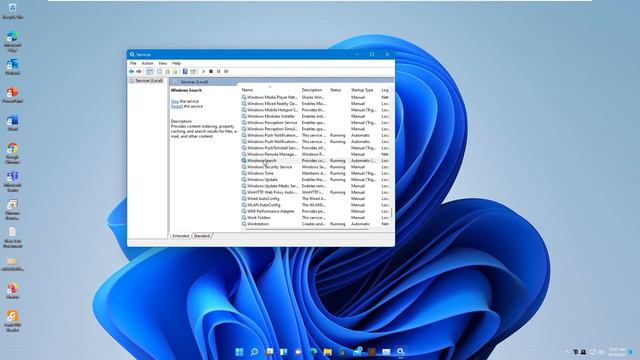The image size is (640, 360).
Task: Click the Export List toolbar icon
Action: pyautogui.click(x=175, y=71)
